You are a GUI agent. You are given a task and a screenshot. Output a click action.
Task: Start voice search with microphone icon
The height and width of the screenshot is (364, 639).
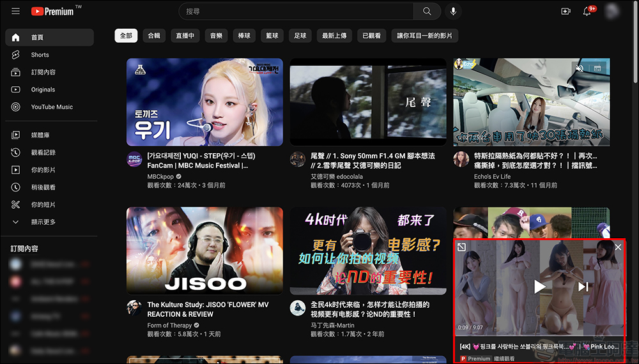click(x=454, y=11)
